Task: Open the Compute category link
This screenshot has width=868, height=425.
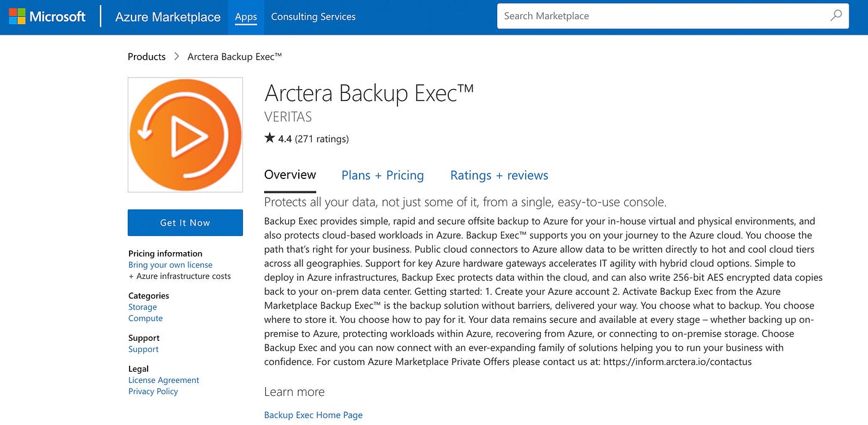Action: click(146, 318)
